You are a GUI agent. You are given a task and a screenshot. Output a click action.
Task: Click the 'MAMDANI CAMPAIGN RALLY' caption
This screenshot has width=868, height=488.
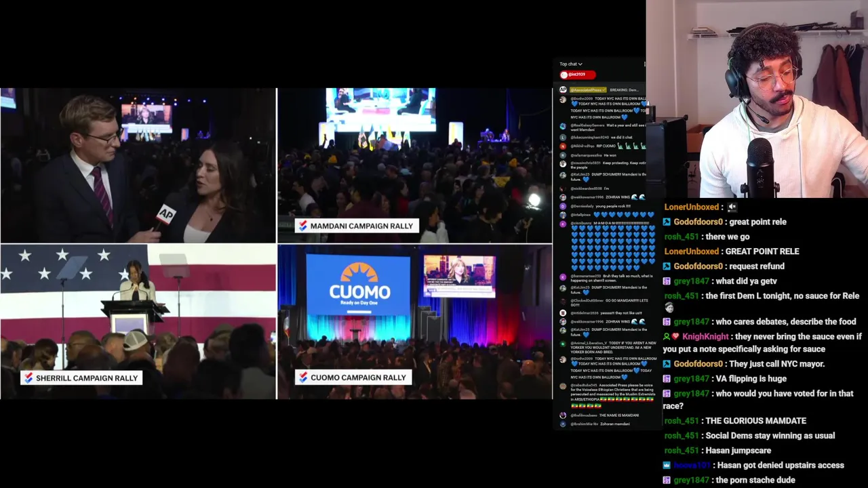(x=357, y=226)
